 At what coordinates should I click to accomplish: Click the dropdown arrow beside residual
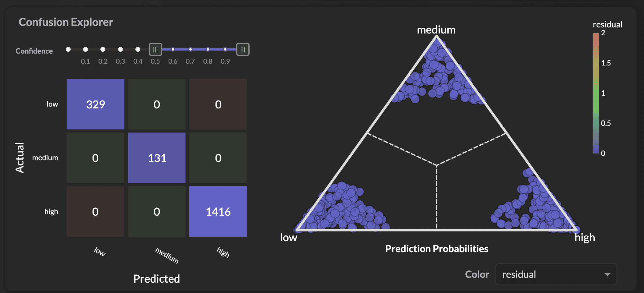pyautogui.click(x=608, y=274)
